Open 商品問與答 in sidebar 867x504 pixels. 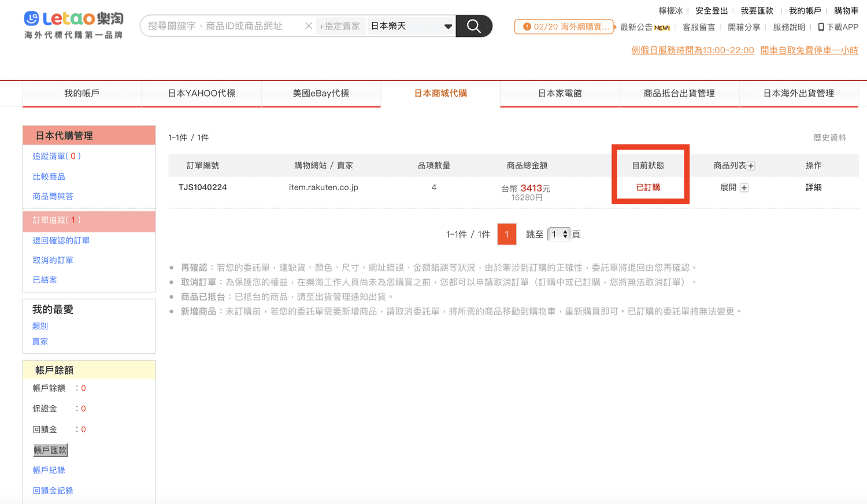(53, 197)
